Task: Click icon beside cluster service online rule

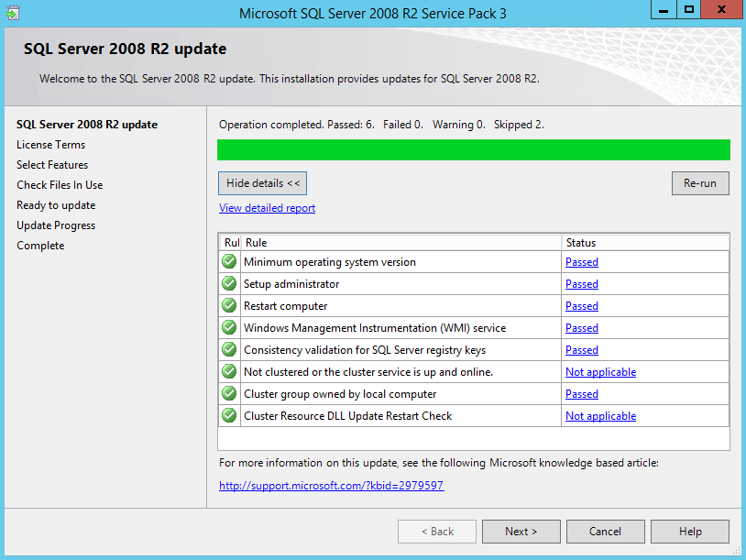Action: point(228,371)
